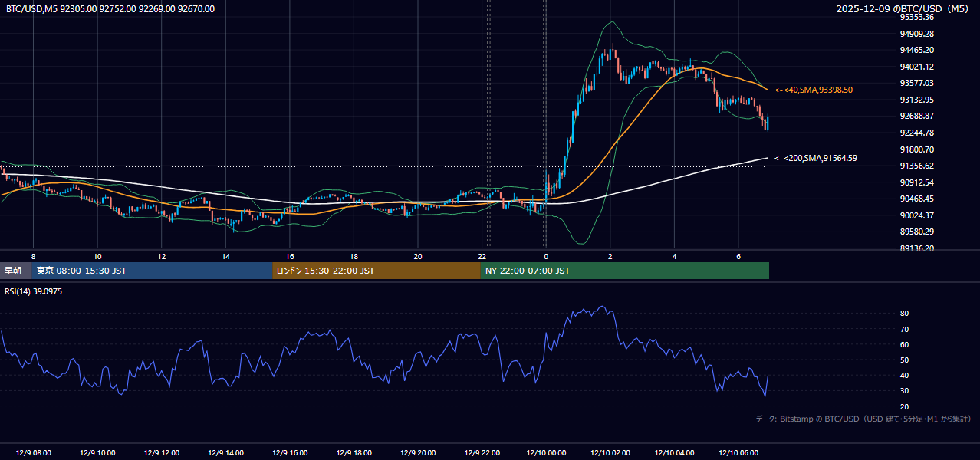
Task: Click price axis label 91800.70
Action: pos(917,149)
